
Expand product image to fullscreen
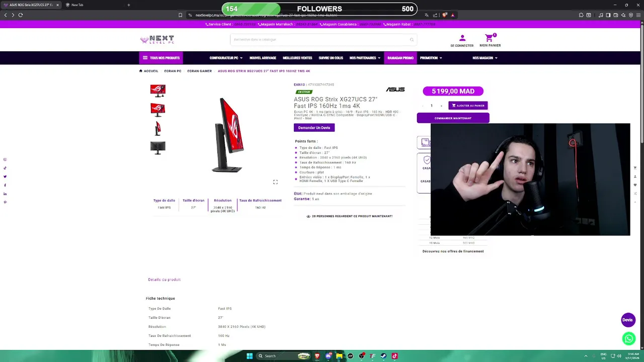tap(275, 182)
